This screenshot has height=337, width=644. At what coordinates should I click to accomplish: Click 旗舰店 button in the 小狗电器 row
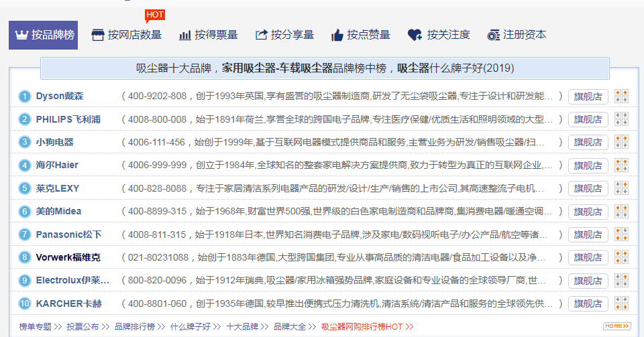point(588,143)
